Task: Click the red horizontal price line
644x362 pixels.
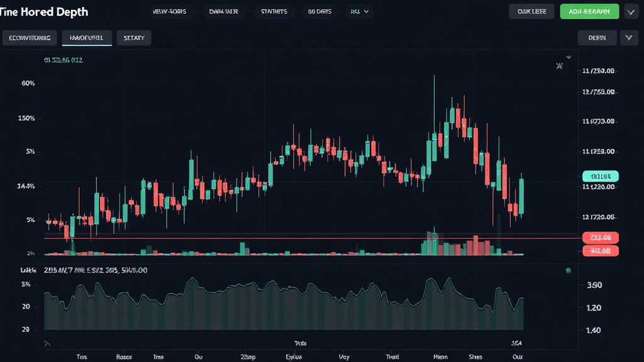Action: click(283, 237)
